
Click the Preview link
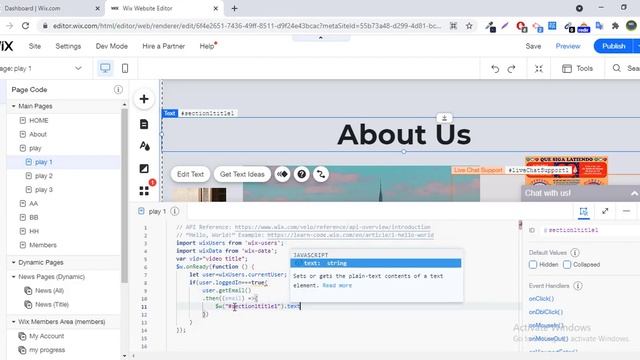(568, 46)
